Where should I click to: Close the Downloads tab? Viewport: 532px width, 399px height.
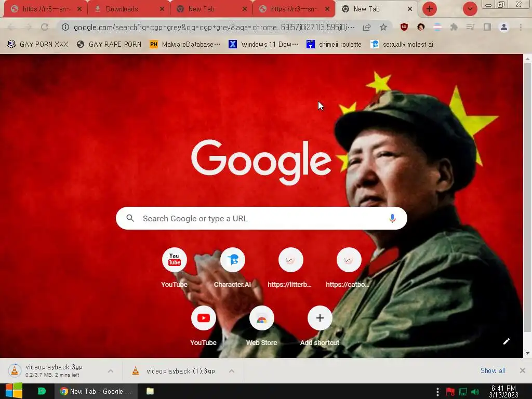pyautogui.click(x=162, y=9)
